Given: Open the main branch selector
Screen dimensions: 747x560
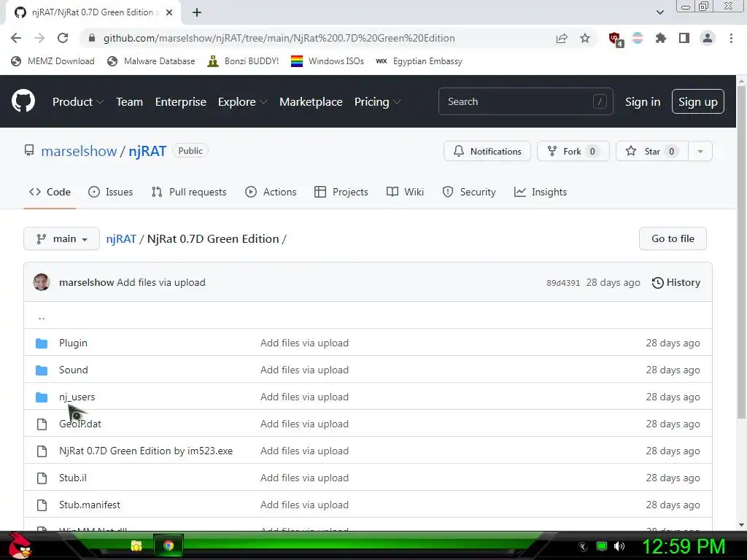Looking at the screenshot, I should (x=61, y=238).
